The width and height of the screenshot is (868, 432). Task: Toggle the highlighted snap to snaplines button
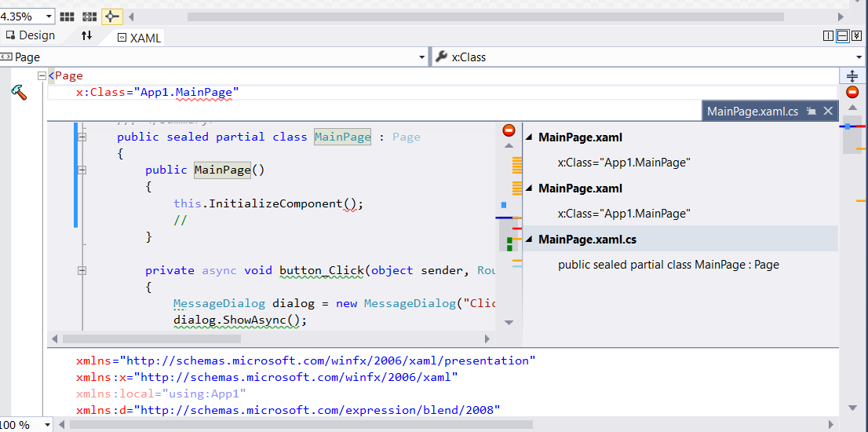(111, 16)
